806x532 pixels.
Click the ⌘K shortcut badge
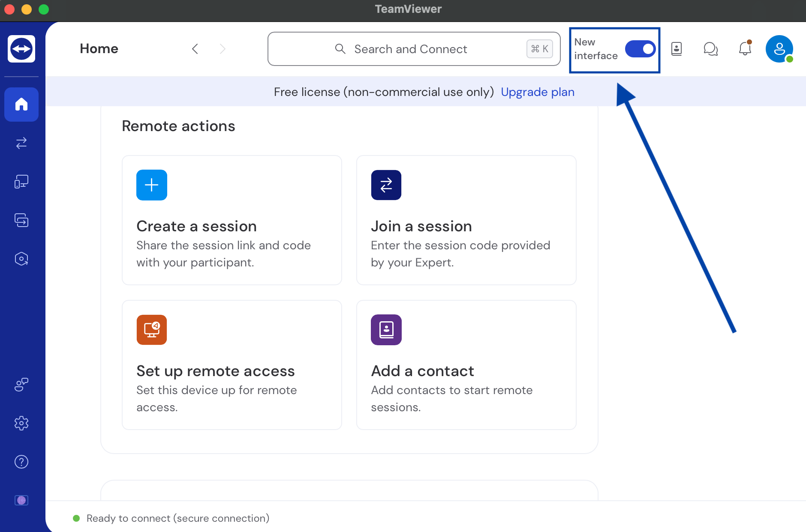point(540,49)
